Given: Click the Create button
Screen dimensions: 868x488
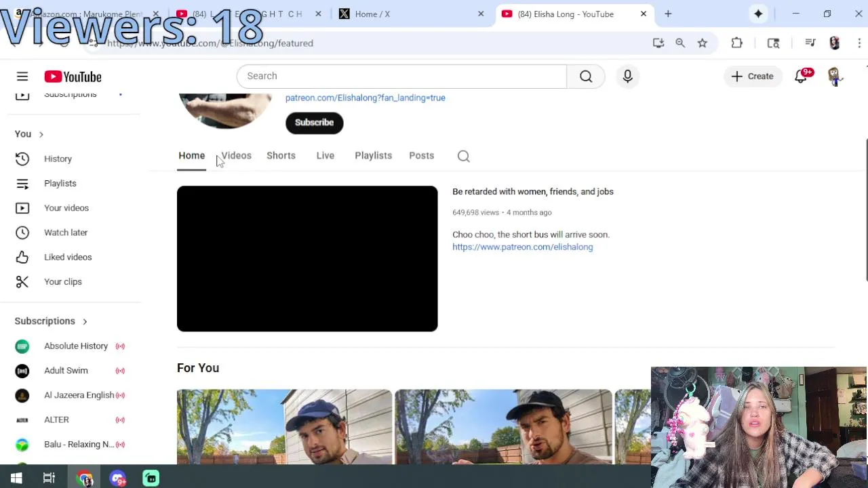Looking at the screenshot, I should [x=752, y=77].
